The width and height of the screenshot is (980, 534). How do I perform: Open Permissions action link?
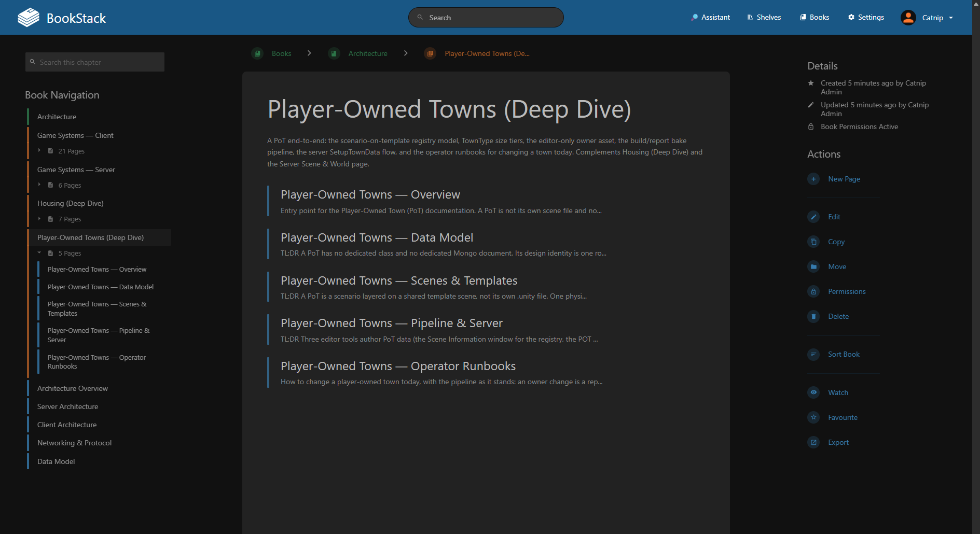(x=847, y=291)
